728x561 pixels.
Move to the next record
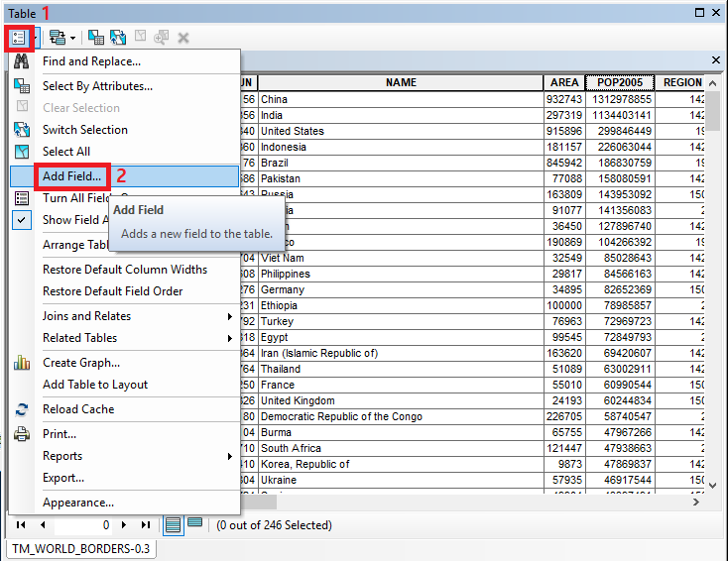click(x=124, y=524)
